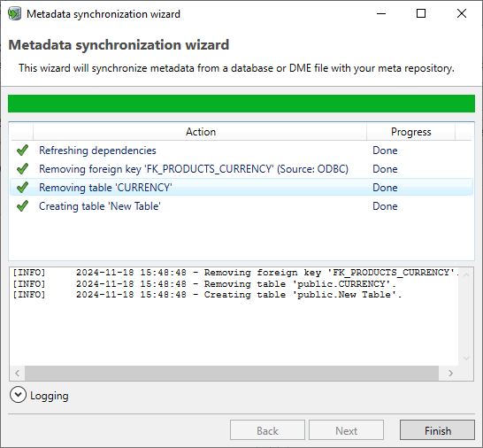Sort by the Progress column header
Image resolution: width=483 pixels, height=448 pixels.
[x=411, y=132]
